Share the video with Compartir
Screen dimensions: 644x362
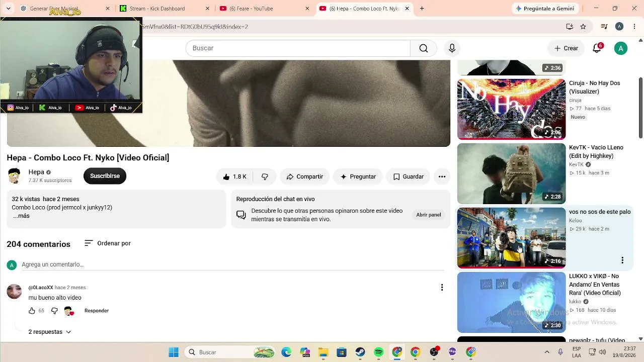[304, 176]
